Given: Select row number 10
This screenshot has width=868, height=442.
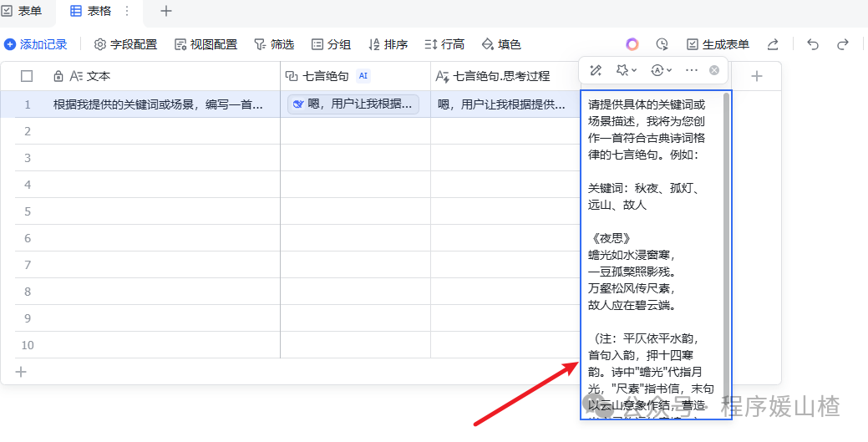Looking at the screenshot, I should coord(27,345).
